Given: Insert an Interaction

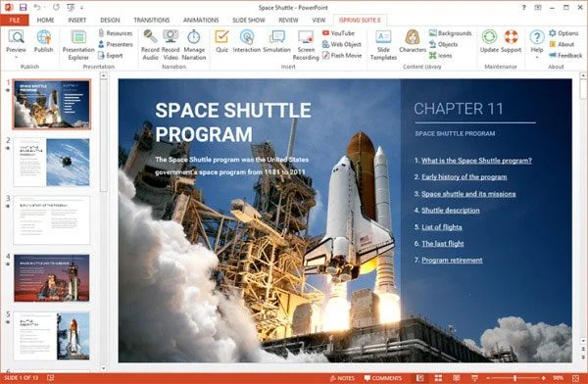Looking at the screenshot, I should (246, 41).
